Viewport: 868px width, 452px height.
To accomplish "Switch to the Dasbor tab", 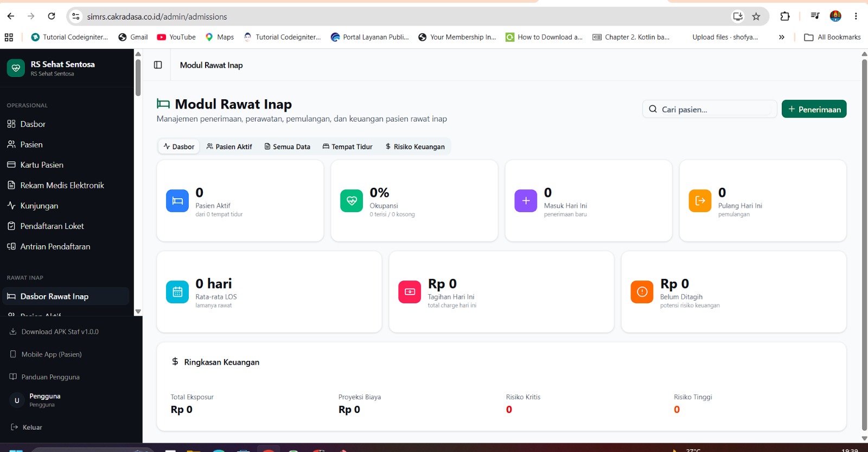I will (179, 147).
